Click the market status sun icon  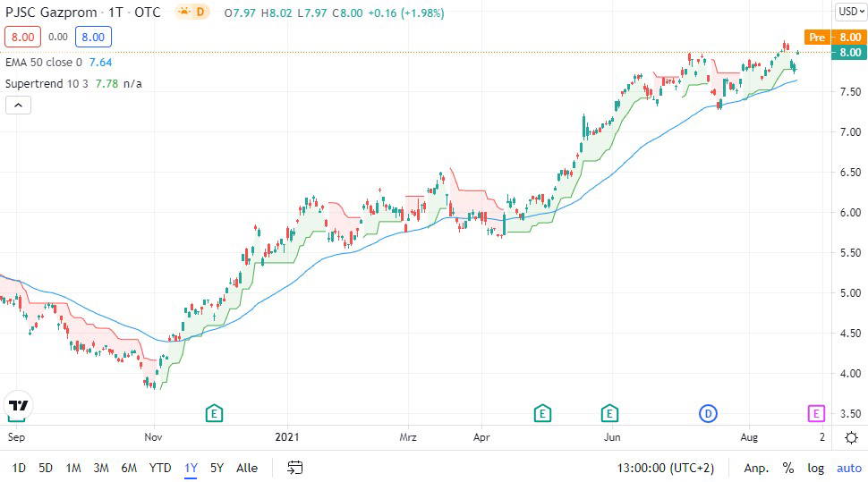[183, 12]
